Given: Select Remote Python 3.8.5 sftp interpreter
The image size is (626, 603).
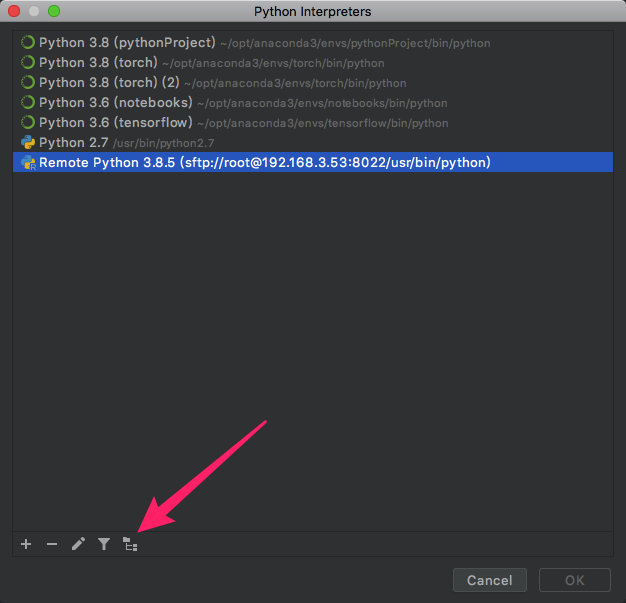Looking at the screenshot, I should tap(313, 162).
